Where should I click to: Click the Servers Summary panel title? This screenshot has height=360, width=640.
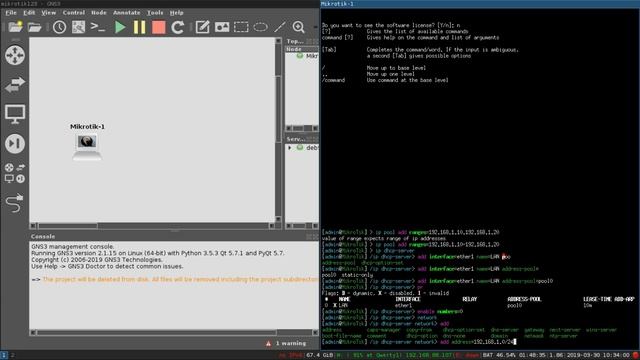click(x=296, y=139)
